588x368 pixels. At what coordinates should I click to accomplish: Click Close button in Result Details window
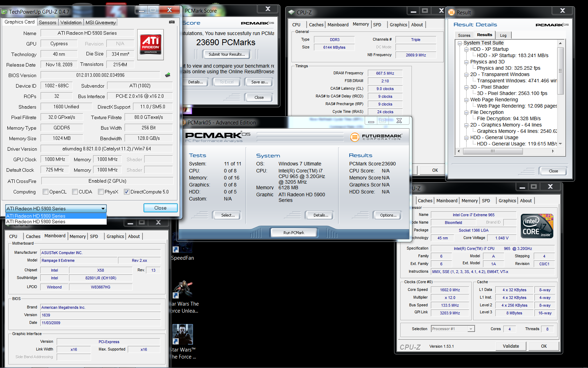coord(553,171)
